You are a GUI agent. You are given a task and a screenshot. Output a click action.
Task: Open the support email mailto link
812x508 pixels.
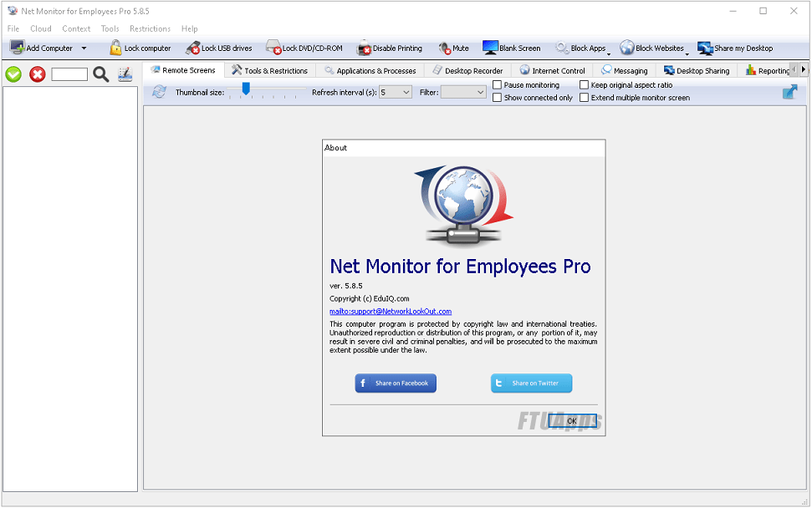coord(391,312)
